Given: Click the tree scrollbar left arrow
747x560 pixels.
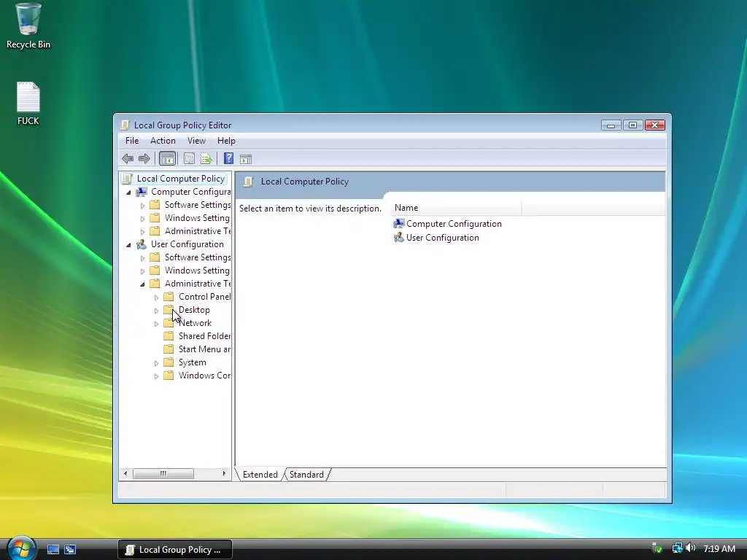Looking at the screenshot, I should coord(125,474).
